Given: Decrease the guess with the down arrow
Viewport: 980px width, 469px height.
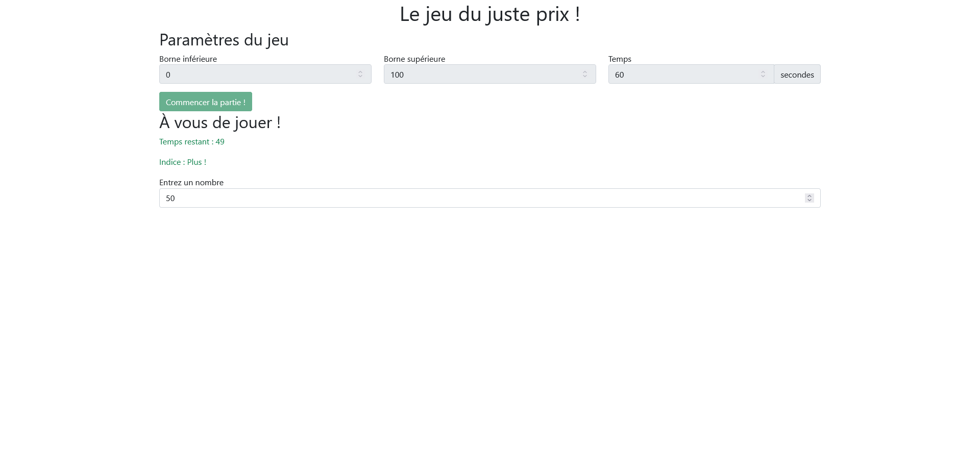Looking at the screenshot, I should 810,200.
